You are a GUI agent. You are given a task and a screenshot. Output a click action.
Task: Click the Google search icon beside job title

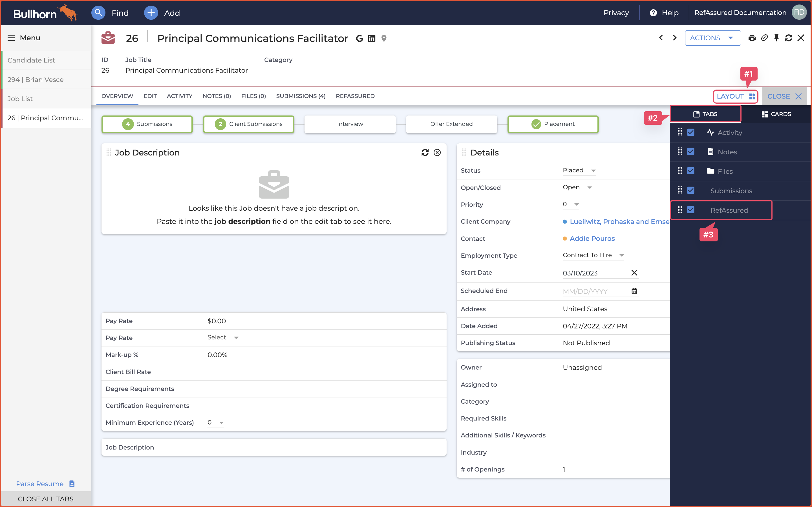[x=359, y=38]
